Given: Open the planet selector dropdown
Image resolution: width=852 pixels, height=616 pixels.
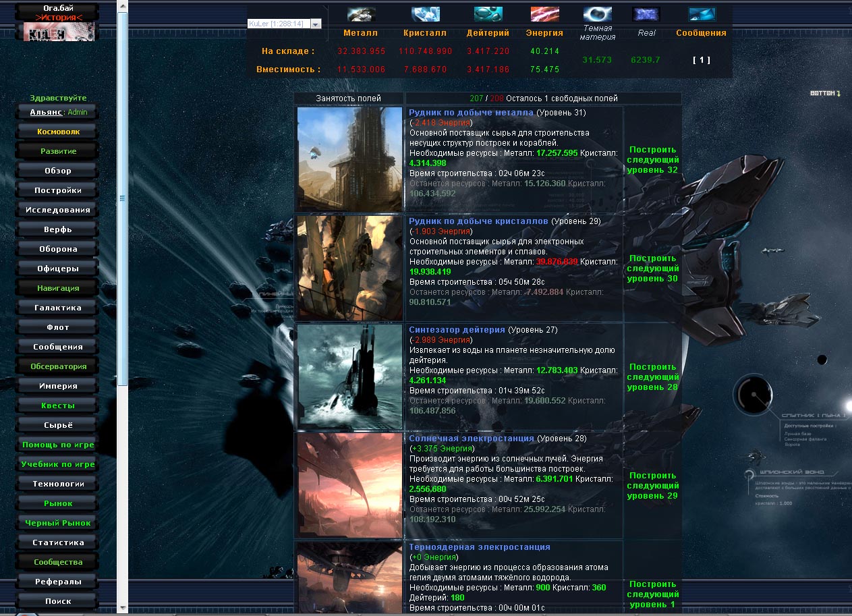Looking at the screenshot, I should tap(316, 24).
